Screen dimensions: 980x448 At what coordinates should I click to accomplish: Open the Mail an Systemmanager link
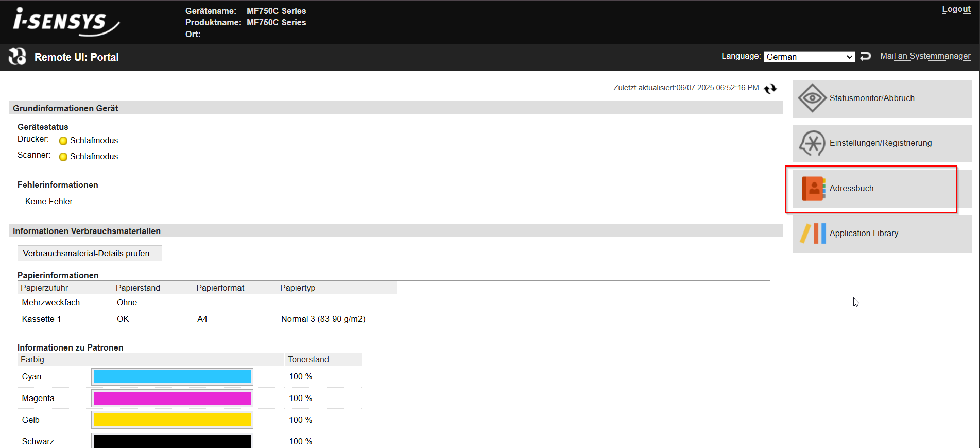point(925,56)
